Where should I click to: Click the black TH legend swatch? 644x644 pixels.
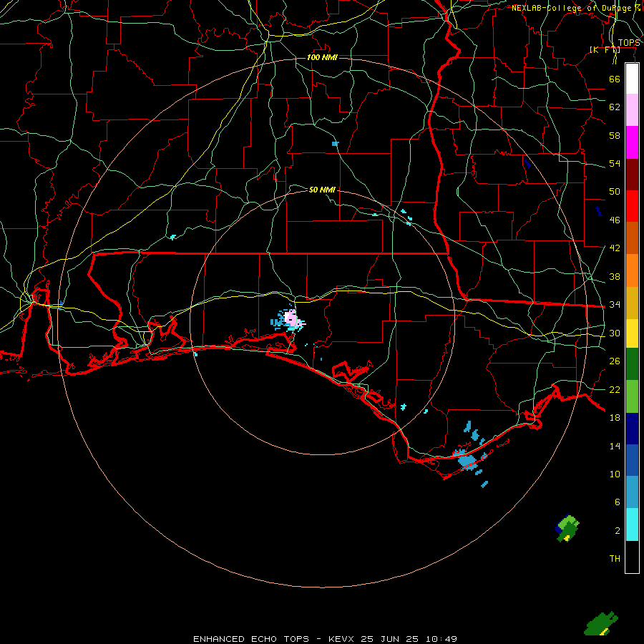coord(632,557)
